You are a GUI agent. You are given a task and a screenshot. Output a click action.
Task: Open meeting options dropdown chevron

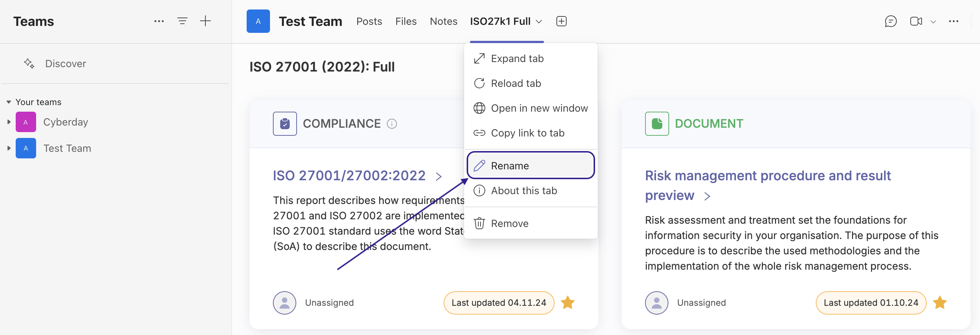click(933, 22)
